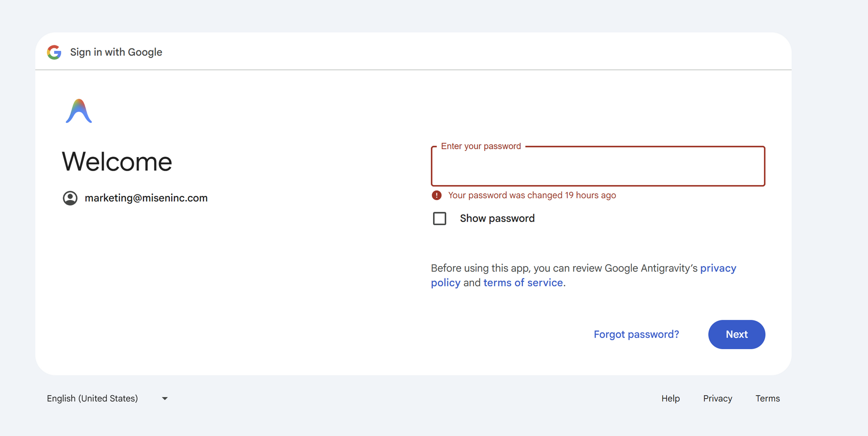Click the Welcome heading
868x436 pixels.
pos(117,161)
